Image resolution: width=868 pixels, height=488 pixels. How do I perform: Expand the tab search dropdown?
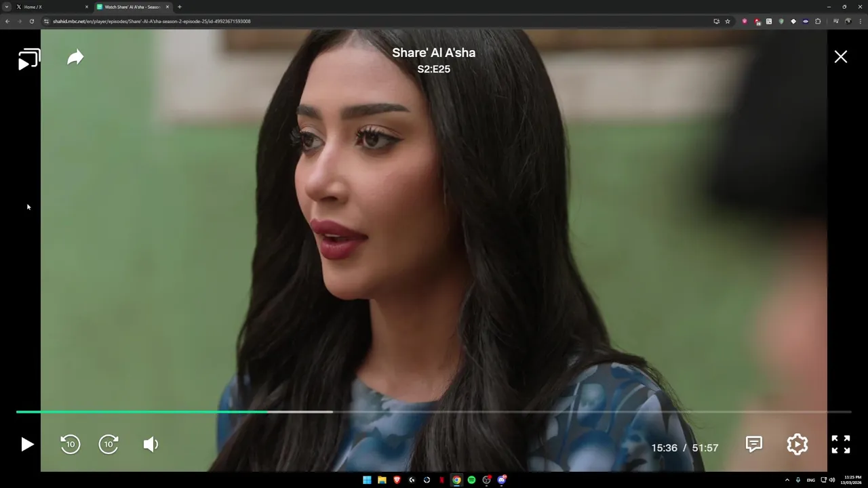tap(7, 7)
